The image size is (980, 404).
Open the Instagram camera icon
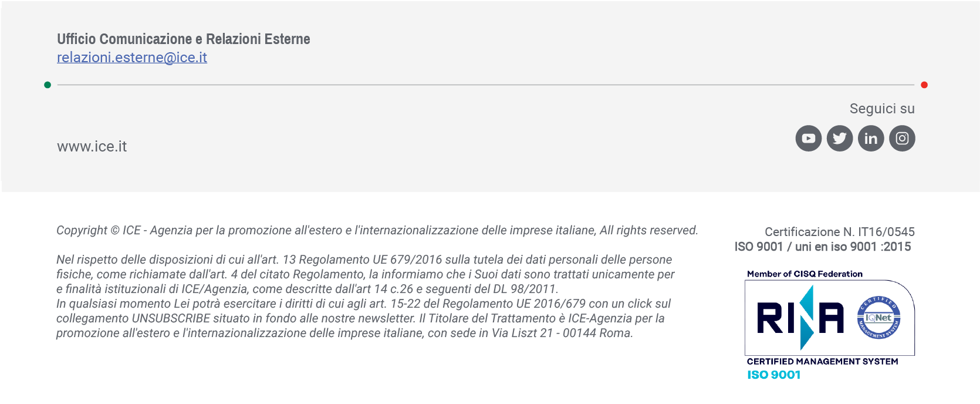click(902, 139)
